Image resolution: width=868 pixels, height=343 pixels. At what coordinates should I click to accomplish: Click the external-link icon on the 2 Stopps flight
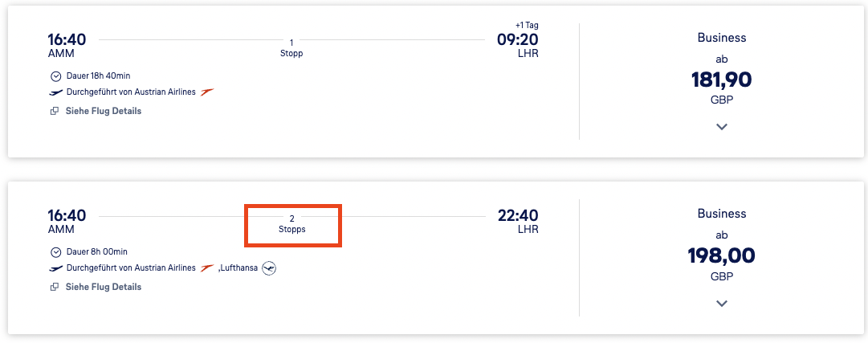point(55,287)
